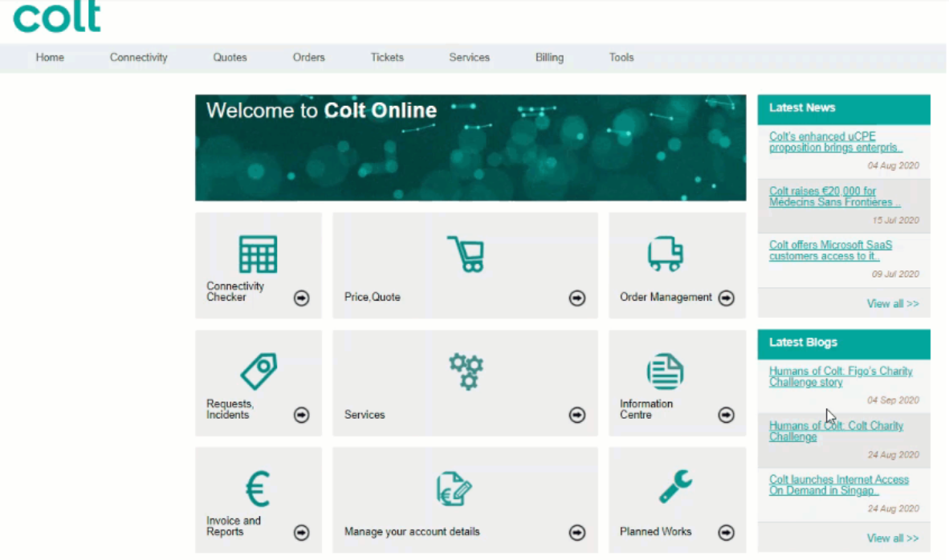The height and width of the screenshot is (560, 949).
Task: Click the arrow on Connectivity Checker tile
Action: (x=301, y=298)
